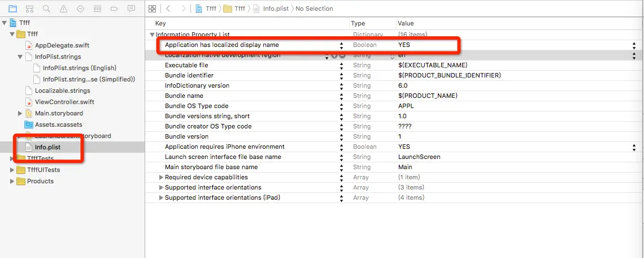Click the Bundle identifier value field
This screenshot has width=644, height=258.
click(441, 75)
